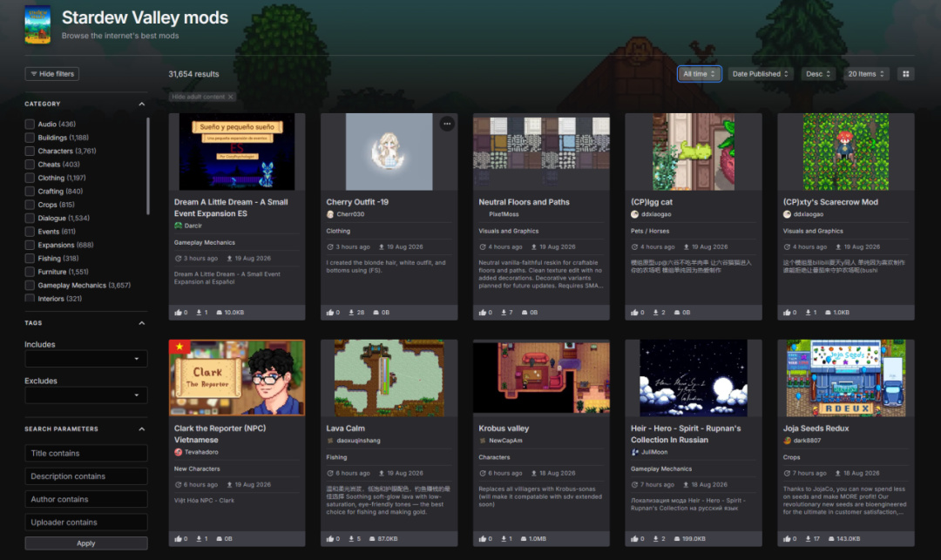The height and width of the screenshot is (560, 941).
Task: Open the Clark the Reporter thumbnail image
Action: click(x=236, y=378)
